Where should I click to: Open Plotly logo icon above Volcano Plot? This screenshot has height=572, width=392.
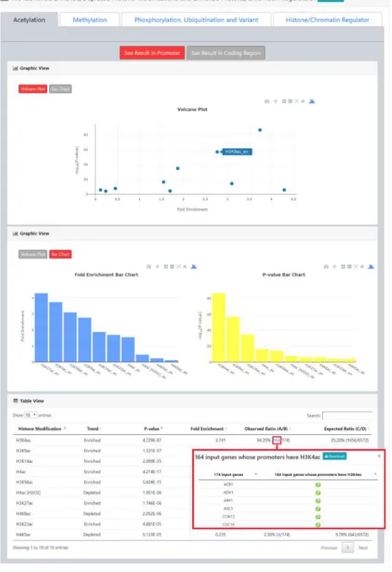pos(312,101)
